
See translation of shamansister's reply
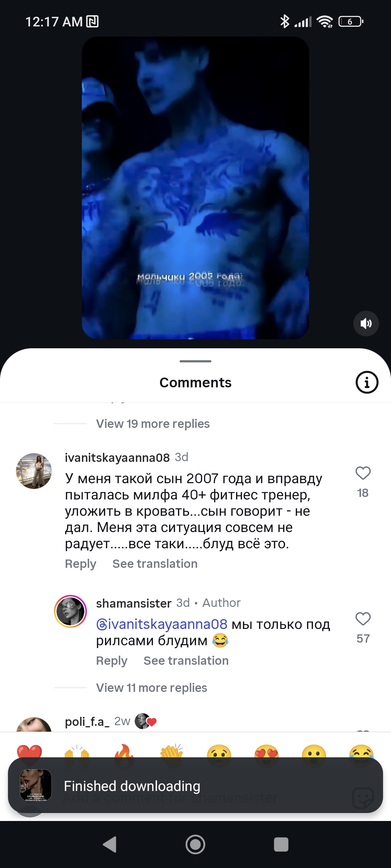click(x=186, y=661)
